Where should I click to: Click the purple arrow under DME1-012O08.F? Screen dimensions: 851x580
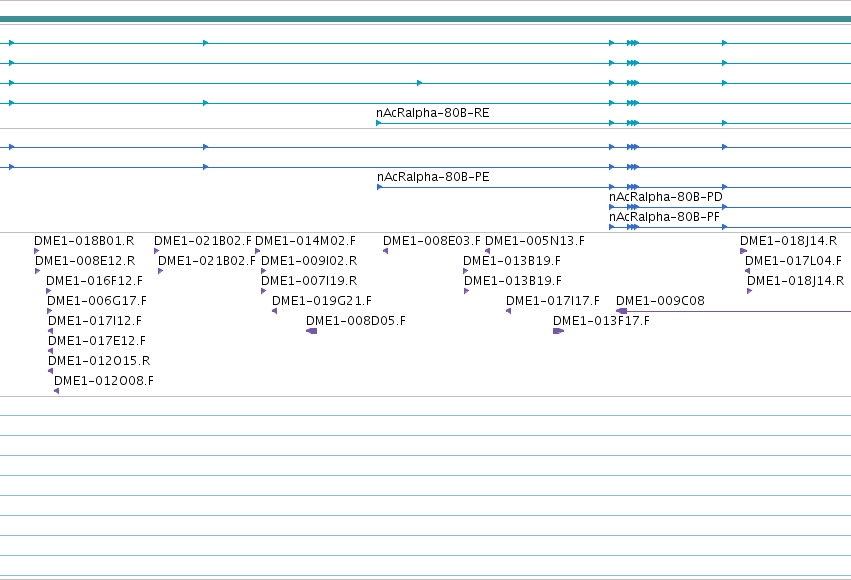click(56, 391)
